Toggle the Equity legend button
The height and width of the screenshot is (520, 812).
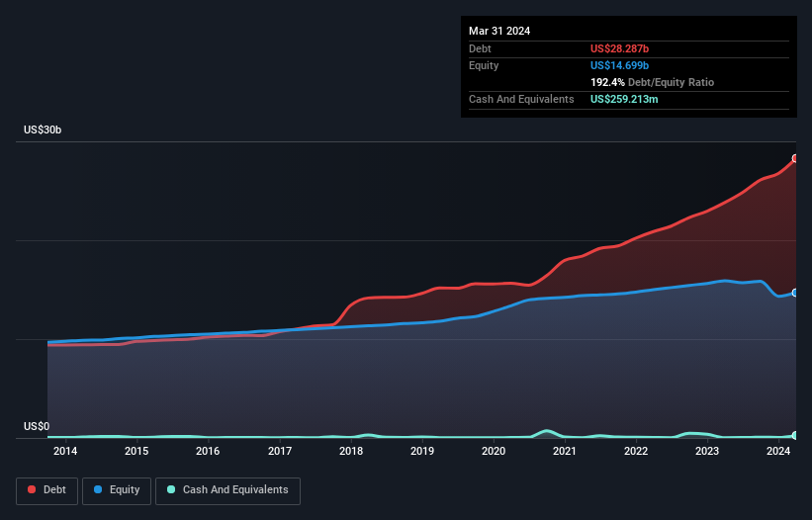pos(117,490)
